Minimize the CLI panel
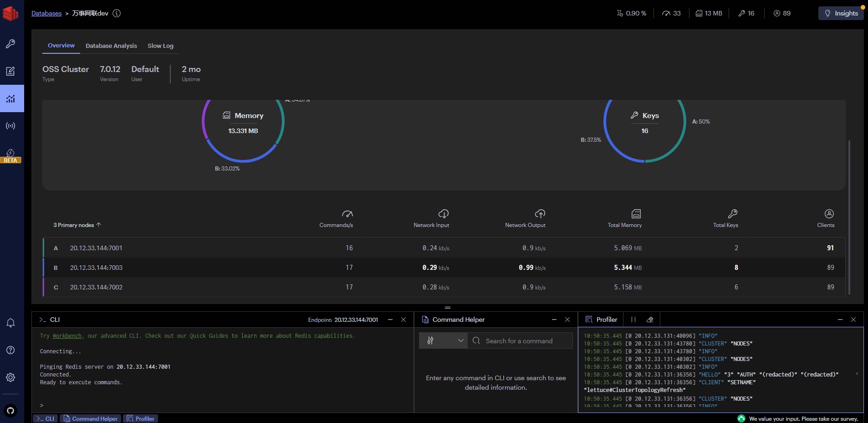This screenshot has height=423, width=868. pos(390,320)
